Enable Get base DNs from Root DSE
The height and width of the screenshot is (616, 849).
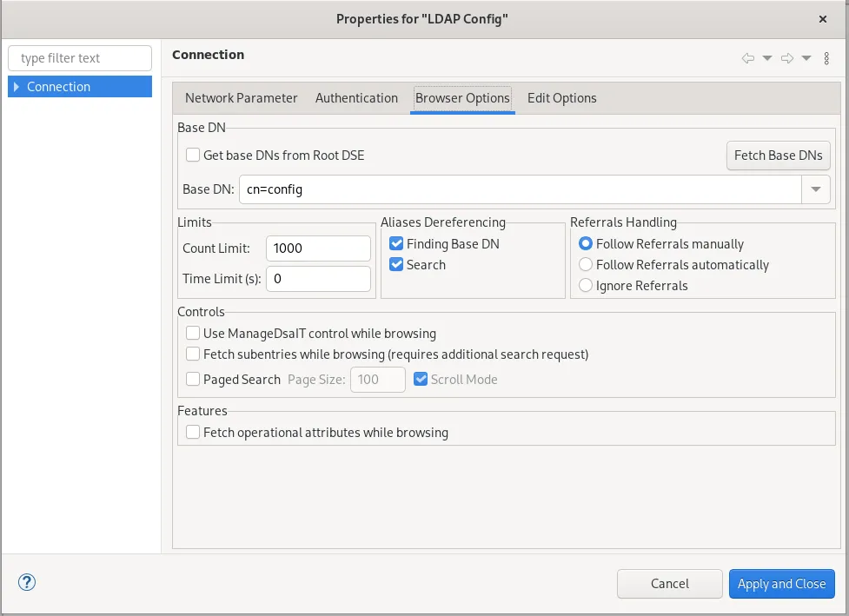tap(192, 155)
